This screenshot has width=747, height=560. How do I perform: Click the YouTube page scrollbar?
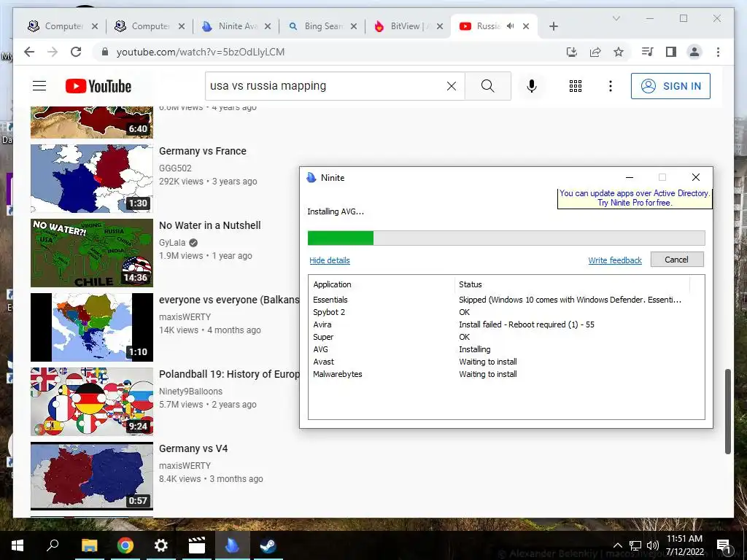pyautogui.click(x=727, y=411)
